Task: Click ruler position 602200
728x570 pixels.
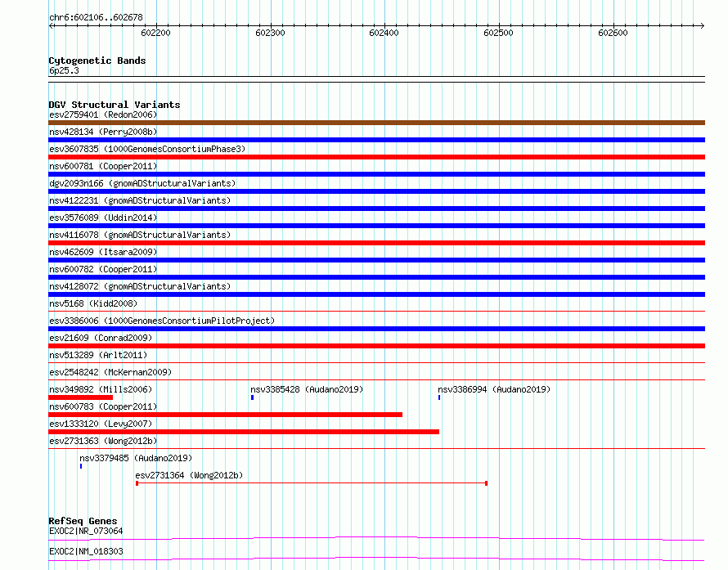Action: coord(156,33)
